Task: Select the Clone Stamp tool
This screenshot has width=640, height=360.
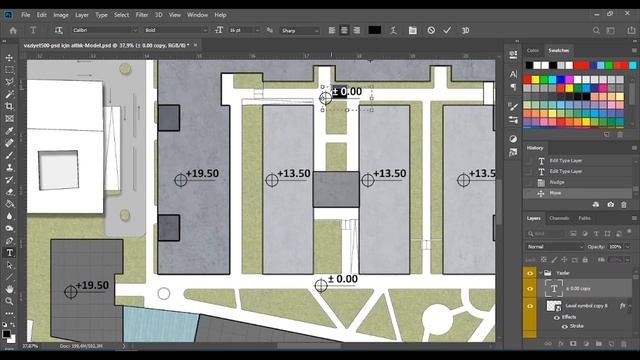Action: 9,167
